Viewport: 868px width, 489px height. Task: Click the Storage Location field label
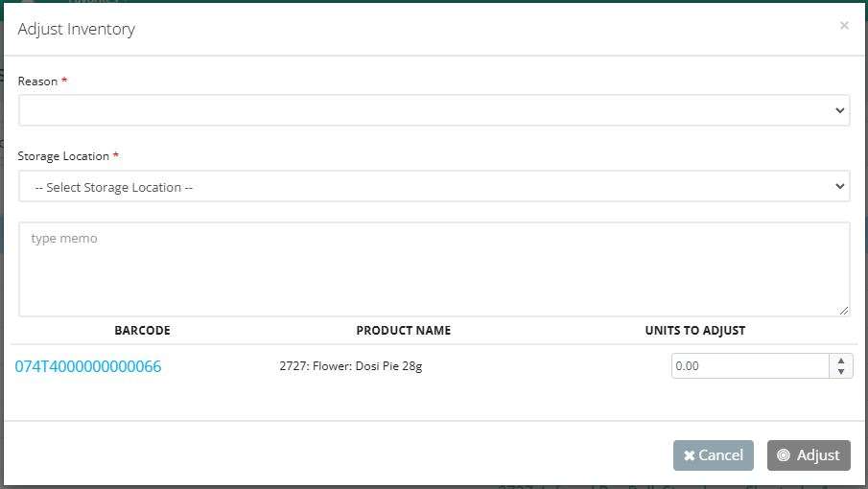pyautogui.click(x=63, y=156)
